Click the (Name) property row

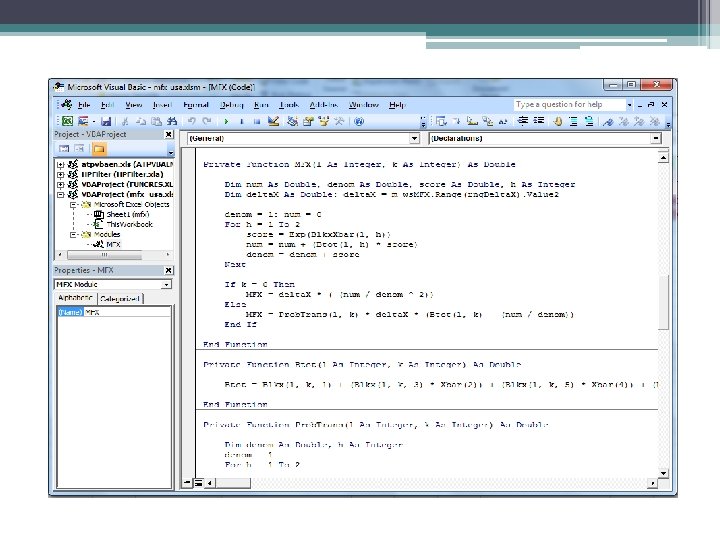pyautogui.click(x=114, y=312)
